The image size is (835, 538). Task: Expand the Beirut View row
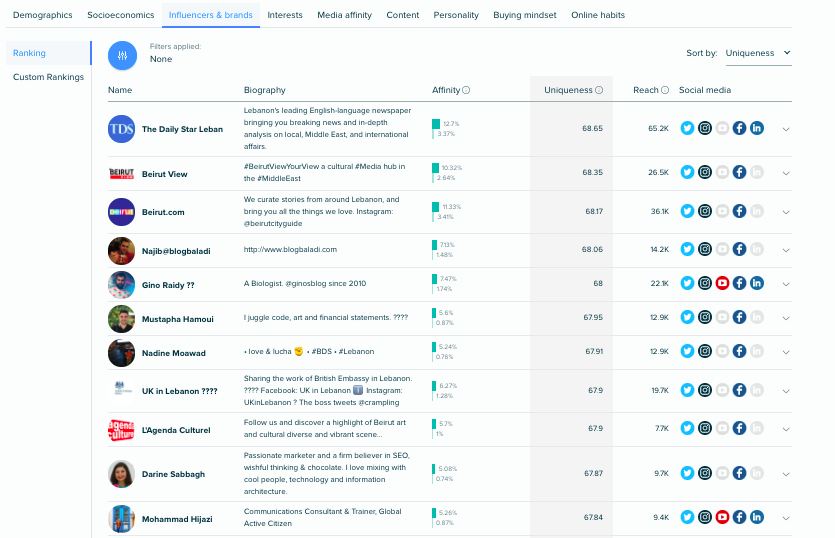786,173
